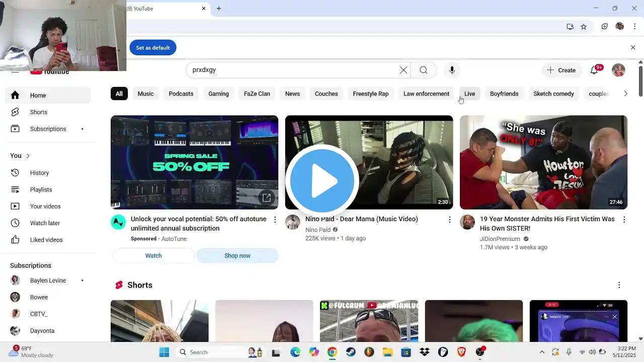
Task: Select the Freestyle Rap chip
Action: (x=371, y=94)
